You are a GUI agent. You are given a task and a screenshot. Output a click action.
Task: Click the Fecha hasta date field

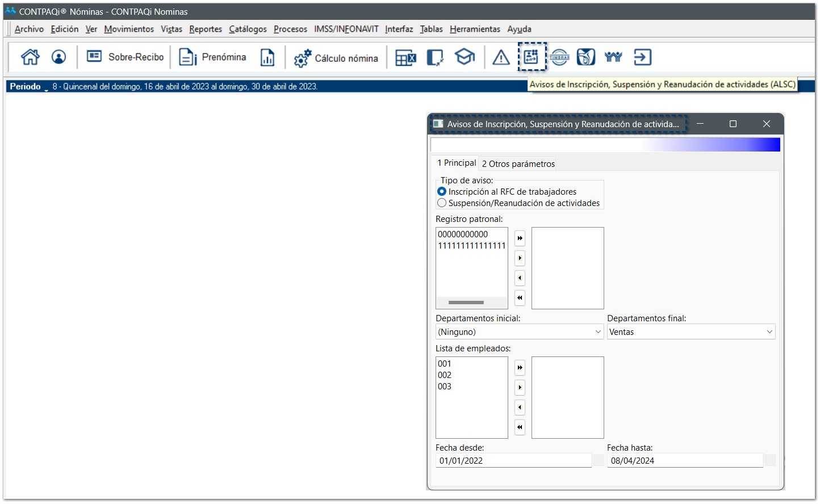pos(685,460)
